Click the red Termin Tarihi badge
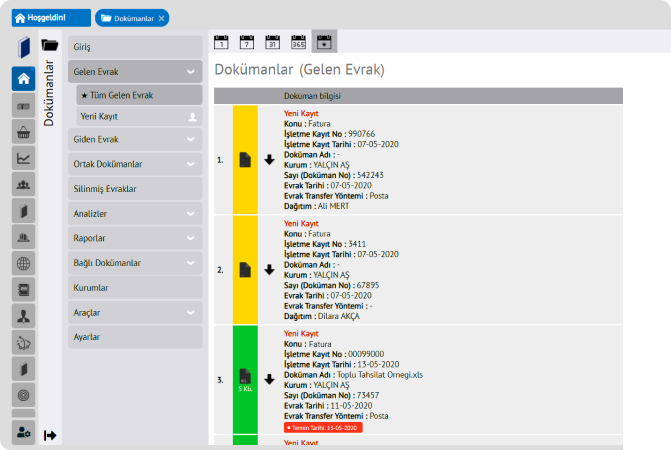This screenshot has height=450, width=671. pyautogui.click(x=323, y=428)
